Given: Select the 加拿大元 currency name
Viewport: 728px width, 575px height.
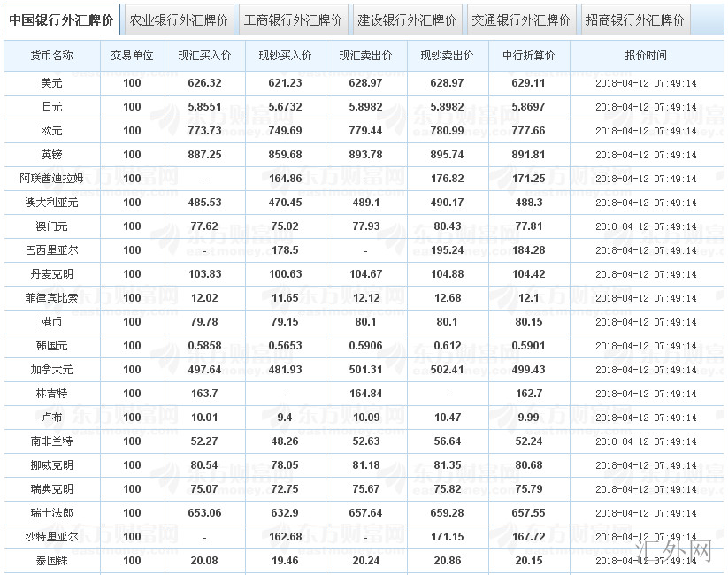Looking at the screenshot, I should pos(51,370).
